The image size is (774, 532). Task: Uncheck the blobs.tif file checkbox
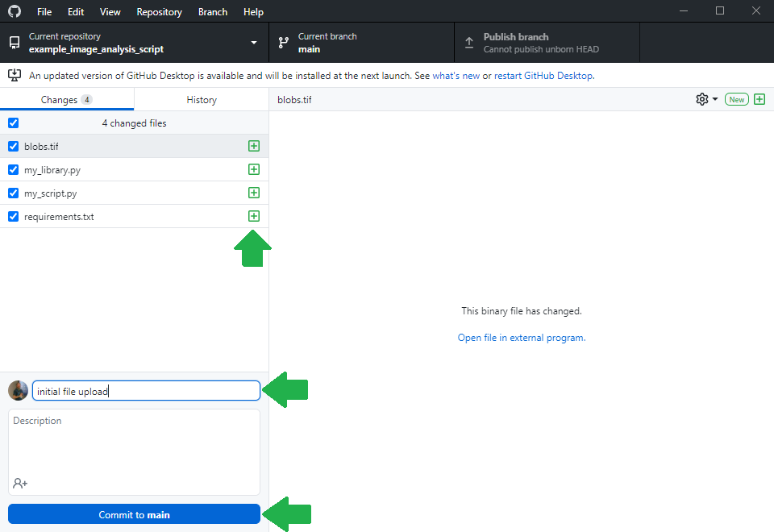(x=13, y=147)
